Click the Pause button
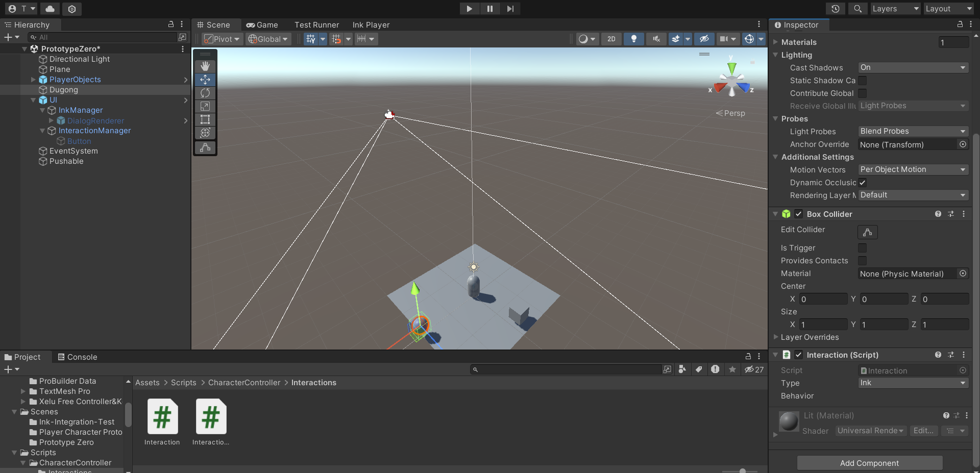 (489, 9)
